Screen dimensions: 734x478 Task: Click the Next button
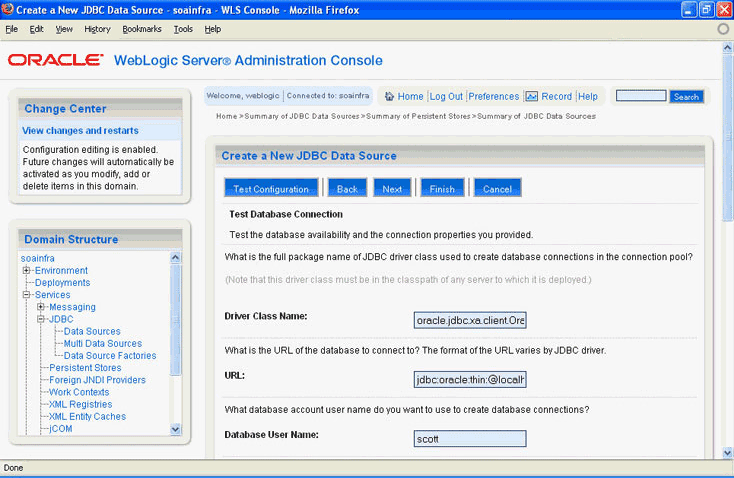tap(392, 188)
